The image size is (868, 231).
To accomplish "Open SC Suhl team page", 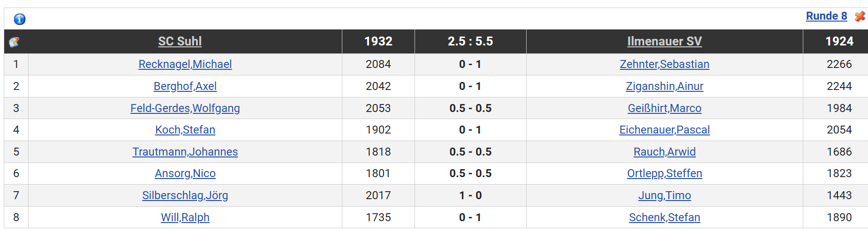I will [x=180, y=41].
